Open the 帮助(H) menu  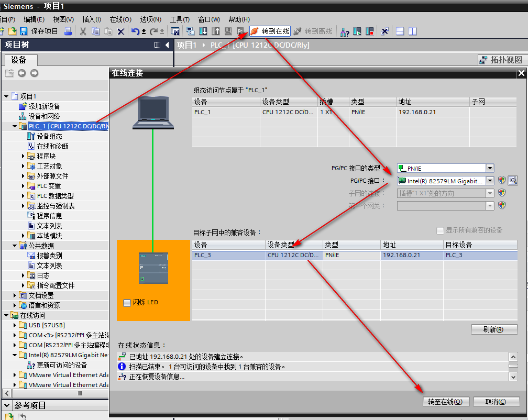[x=239, y=19]
